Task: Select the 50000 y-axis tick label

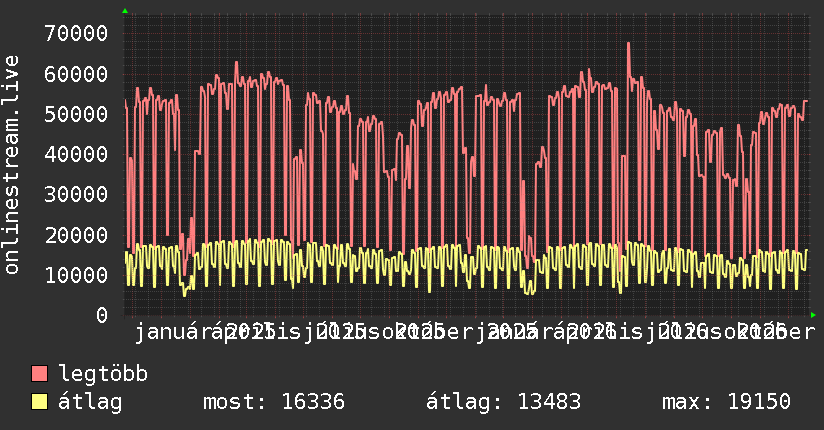Action: [76, 114]
